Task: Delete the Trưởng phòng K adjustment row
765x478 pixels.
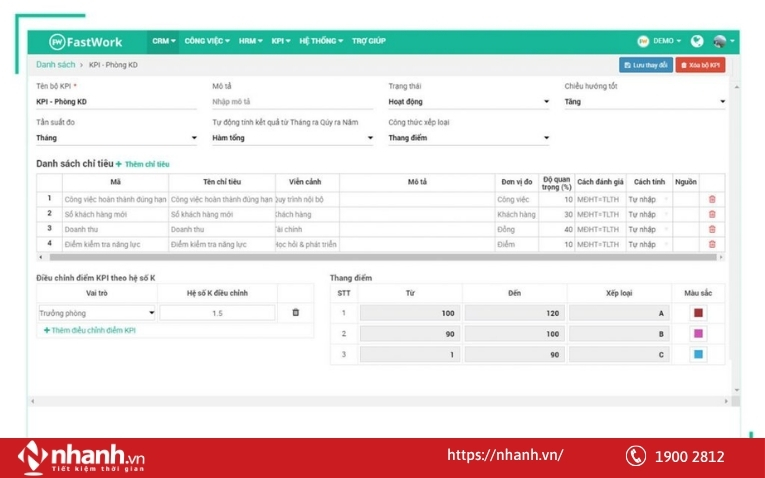Action: [296, 313]
